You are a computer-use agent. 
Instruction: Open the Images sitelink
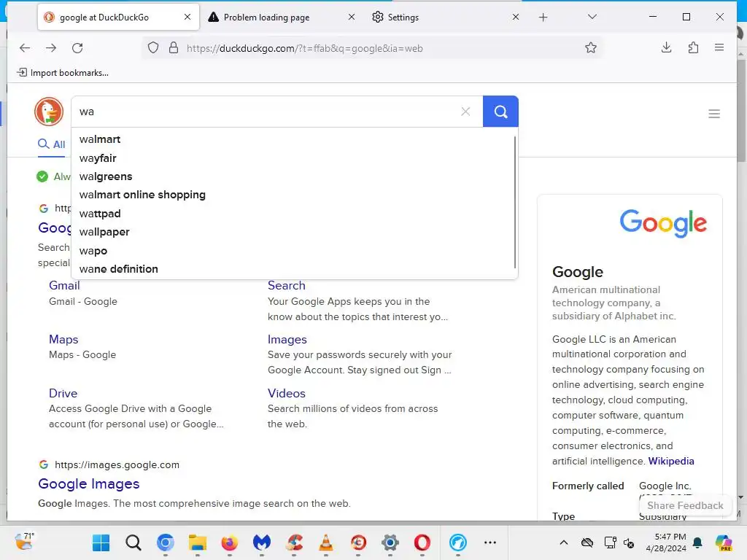287,340
